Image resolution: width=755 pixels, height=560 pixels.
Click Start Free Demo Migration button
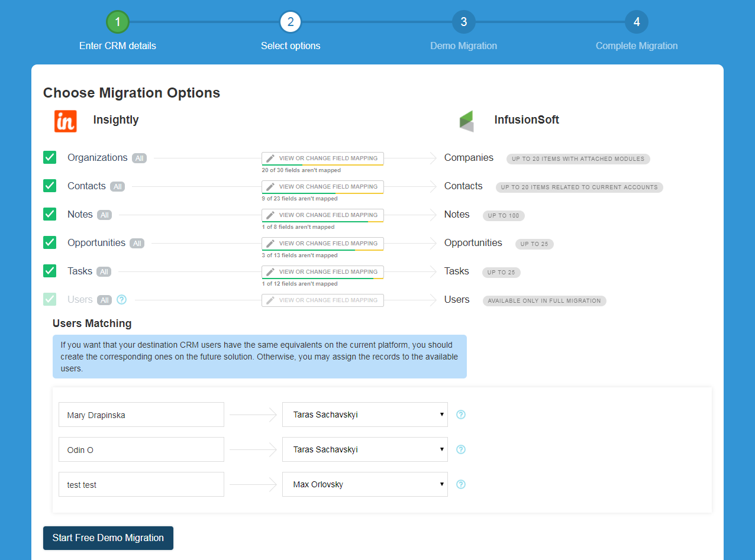(108, 538)
